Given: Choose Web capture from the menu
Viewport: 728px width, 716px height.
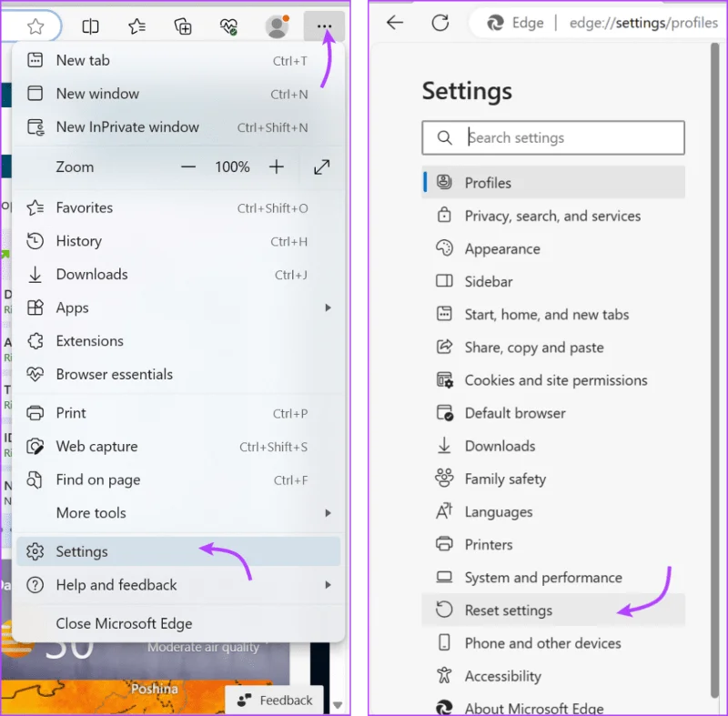Looking at the screenshot, I should [x=178, y=447].
